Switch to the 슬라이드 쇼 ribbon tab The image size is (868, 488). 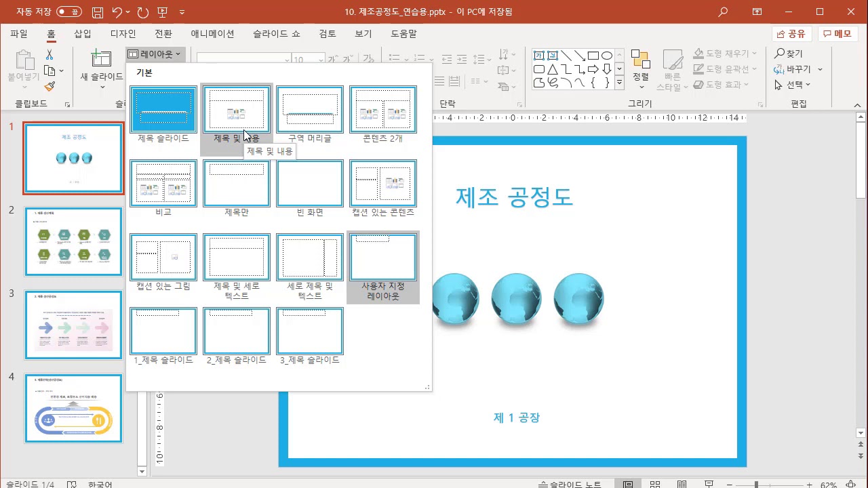point(277,34)
